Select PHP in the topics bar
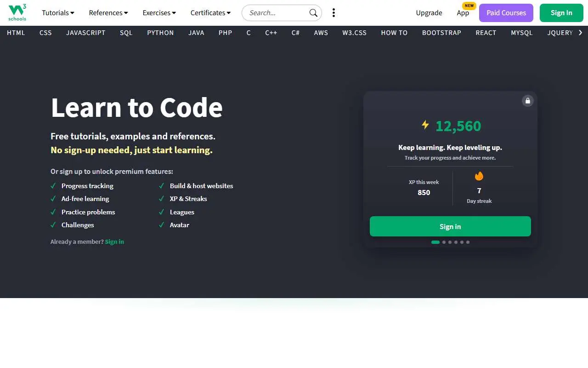 (225, 33)
